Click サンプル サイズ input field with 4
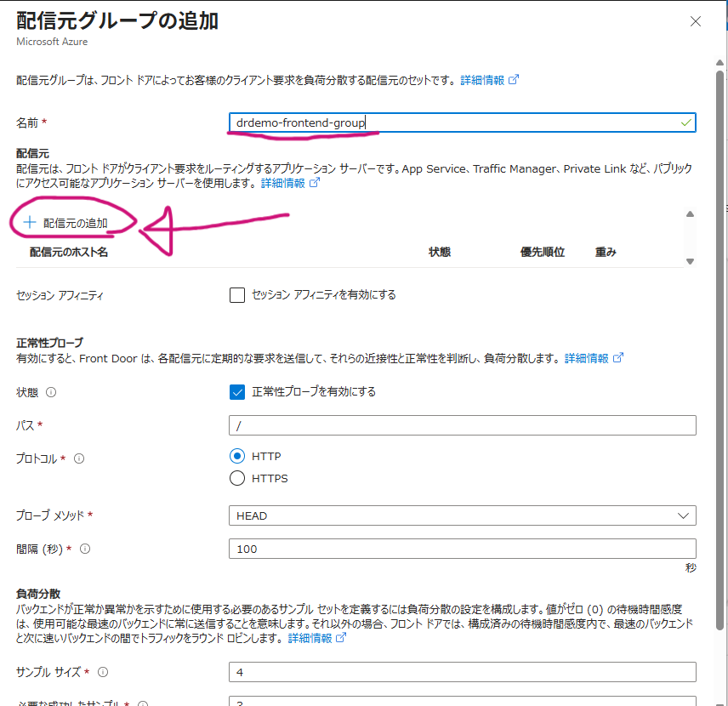The width and height of the screenshot is (728, 706). [462, 672]
